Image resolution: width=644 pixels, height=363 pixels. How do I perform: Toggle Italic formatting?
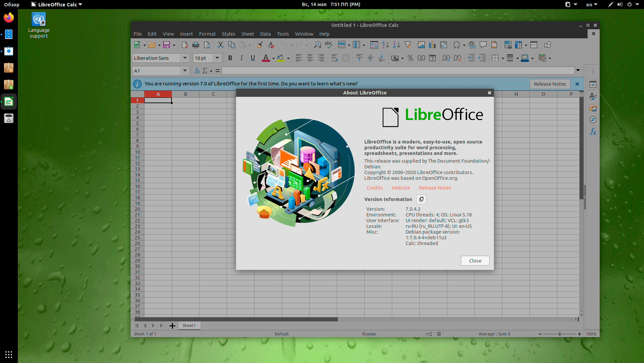point(241,58)
